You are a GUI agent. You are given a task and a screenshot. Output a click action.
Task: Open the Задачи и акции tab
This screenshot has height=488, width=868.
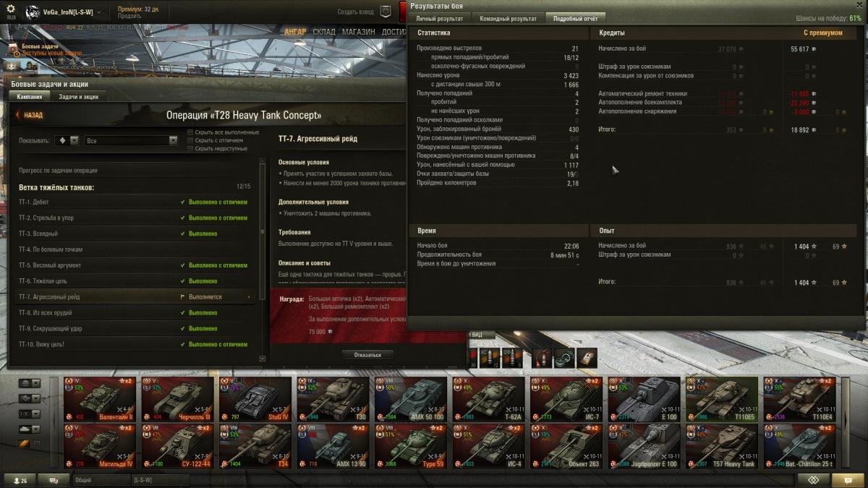78,97
